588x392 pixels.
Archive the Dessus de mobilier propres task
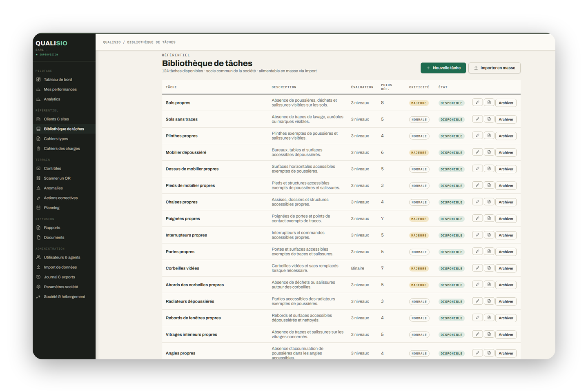[506, 169]
